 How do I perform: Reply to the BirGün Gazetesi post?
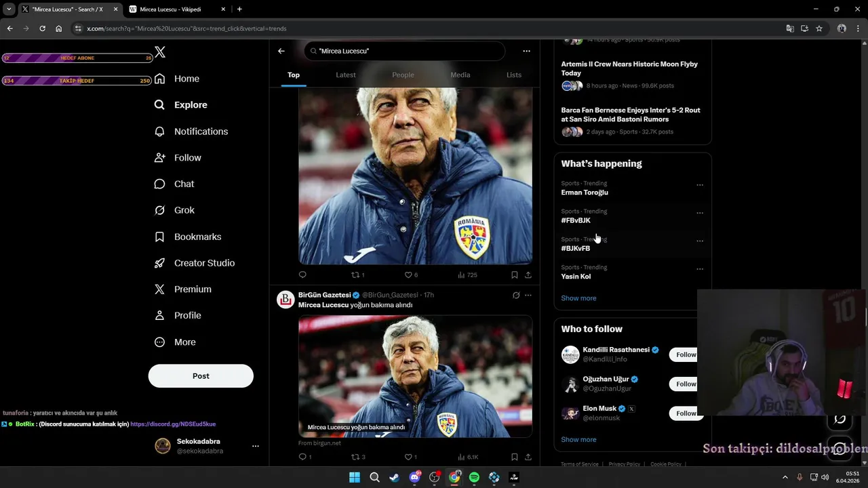(x=305, y=457)
